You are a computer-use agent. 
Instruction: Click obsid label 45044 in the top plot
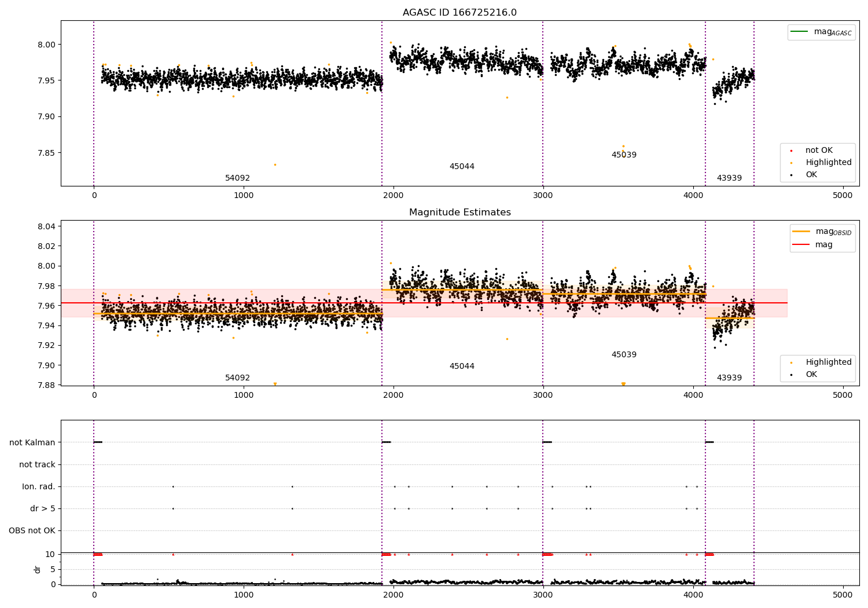(x=462, y=167)
